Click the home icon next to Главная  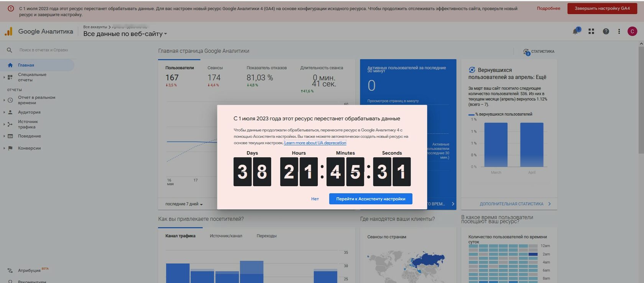10,65
